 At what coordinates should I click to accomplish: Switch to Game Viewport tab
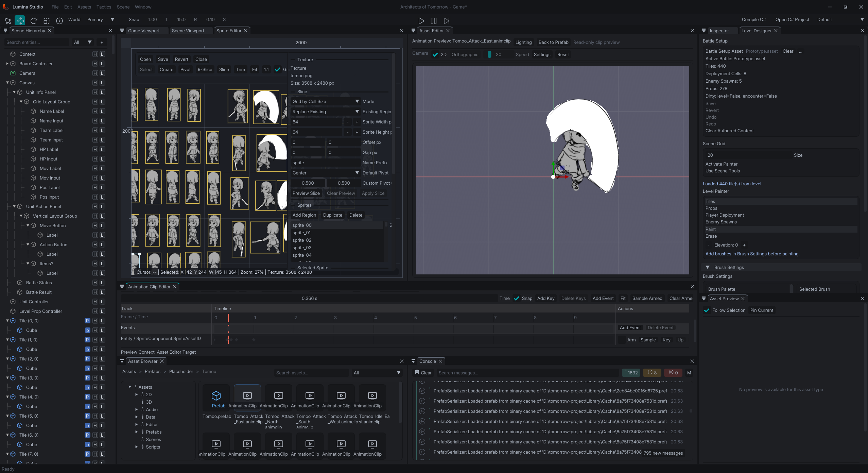click(144, 31)
